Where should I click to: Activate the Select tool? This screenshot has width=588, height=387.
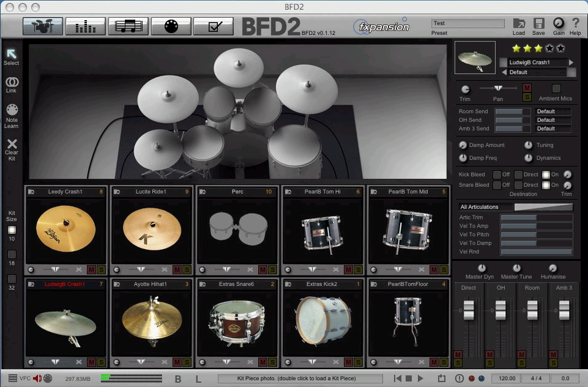(12, 57)
